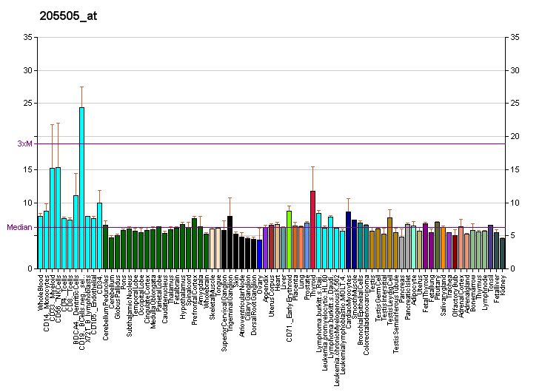
Task: Click the dark green Prefrontal Cortex bar
Action: [x=194, y=243]
